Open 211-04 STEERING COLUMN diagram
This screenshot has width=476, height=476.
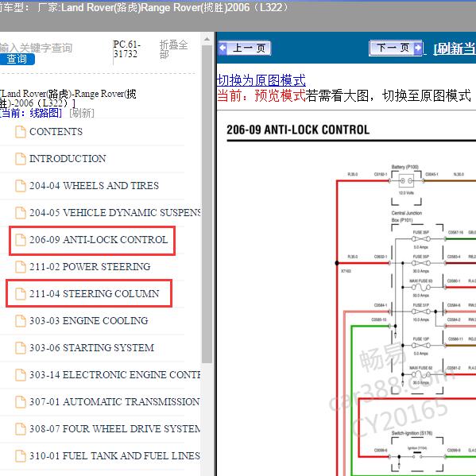94,294
